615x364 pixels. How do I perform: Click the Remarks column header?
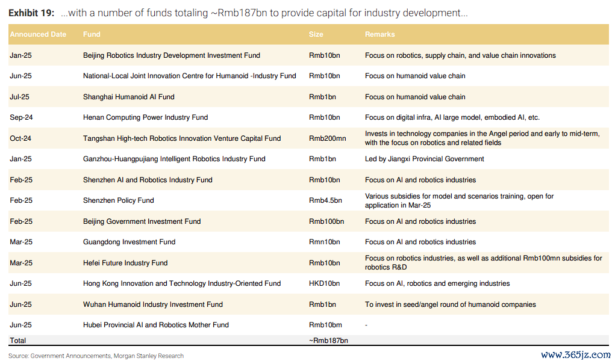pyautogui.click(x=380, y=34)
